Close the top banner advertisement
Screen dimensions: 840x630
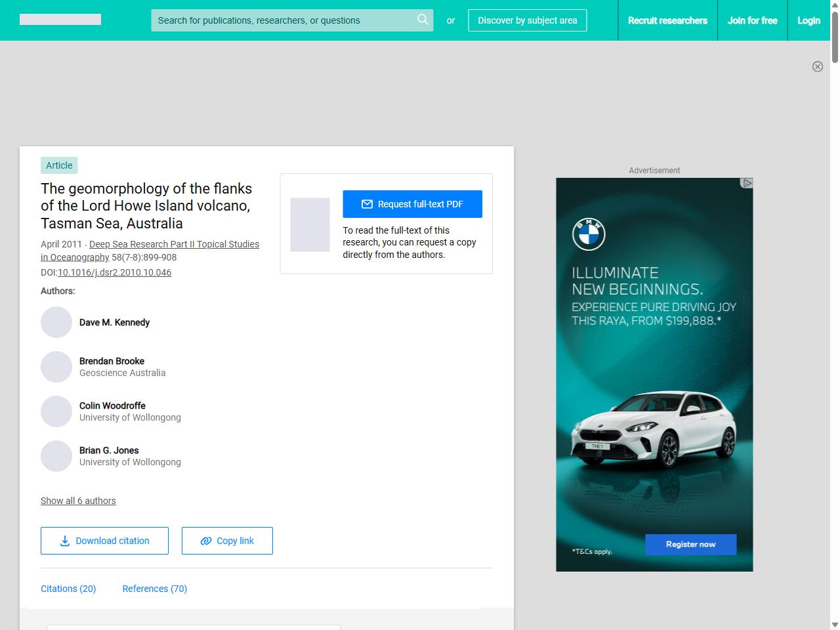click(x=817, y=66)
